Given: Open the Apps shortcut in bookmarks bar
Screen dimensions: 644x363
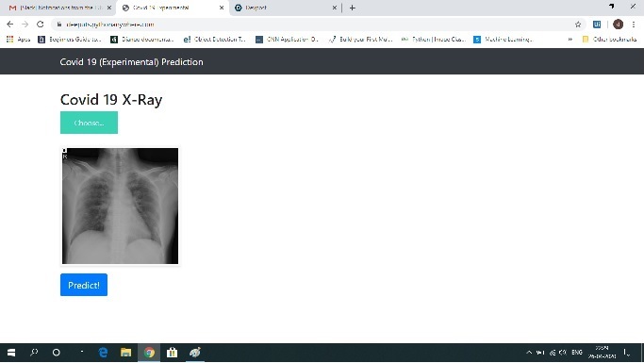Looking at the screenshot, I should point(19,40).
